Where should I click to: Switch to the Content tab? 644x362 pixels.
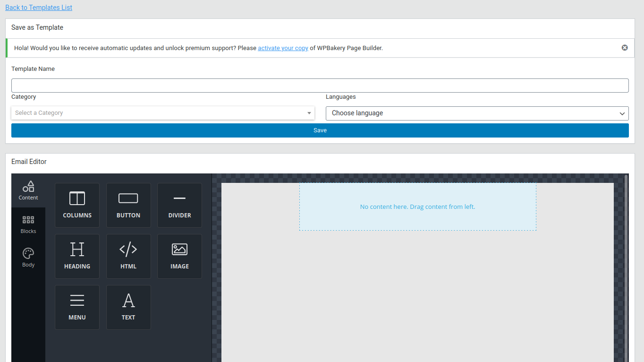[x=28, y=190]
